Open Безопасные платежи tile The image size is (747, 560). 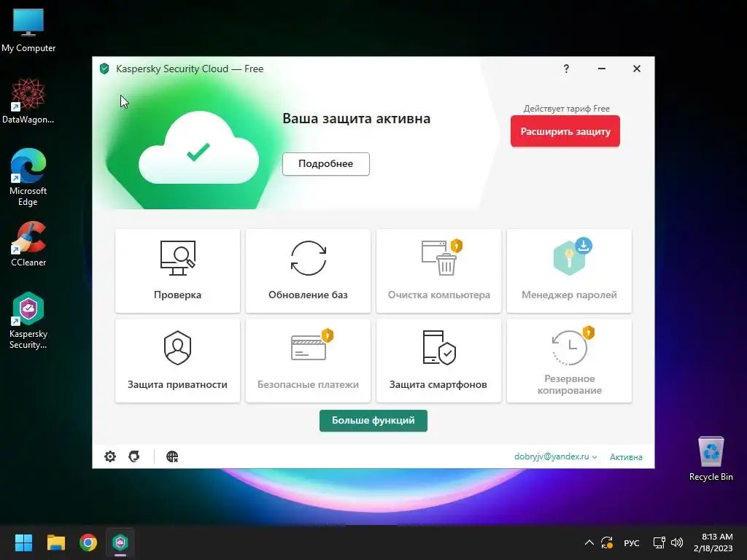308,360
